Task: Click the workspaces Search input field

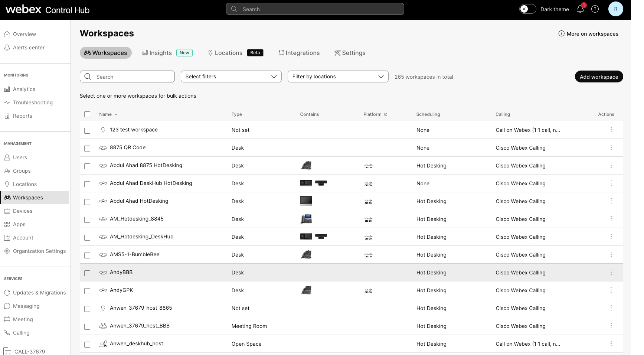Action: point(127,76)
